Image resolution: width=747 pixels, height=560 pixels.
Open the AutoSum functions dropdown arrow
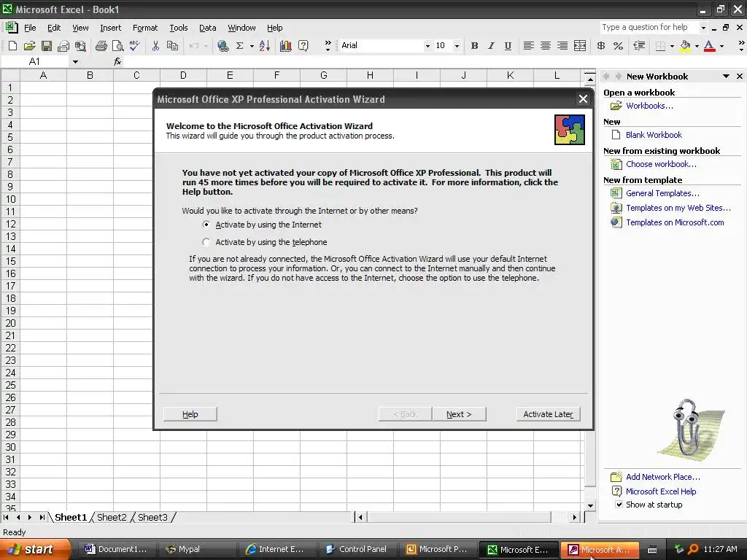pyautogui.click(x=252, y=46)
